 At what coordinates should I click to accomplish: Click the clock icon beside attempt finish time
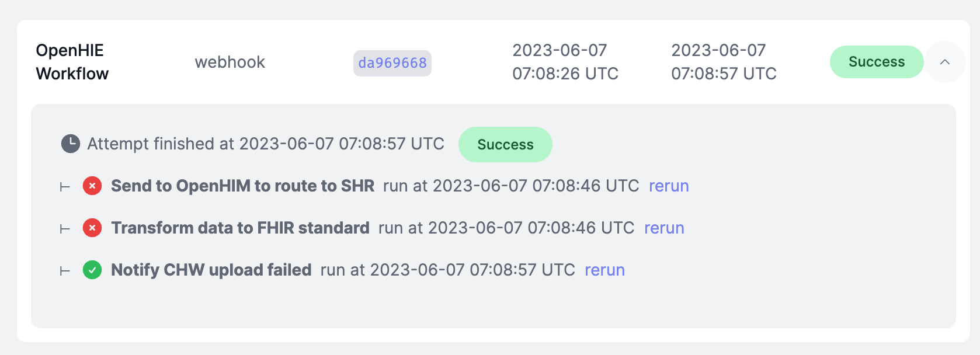[70, 143]
